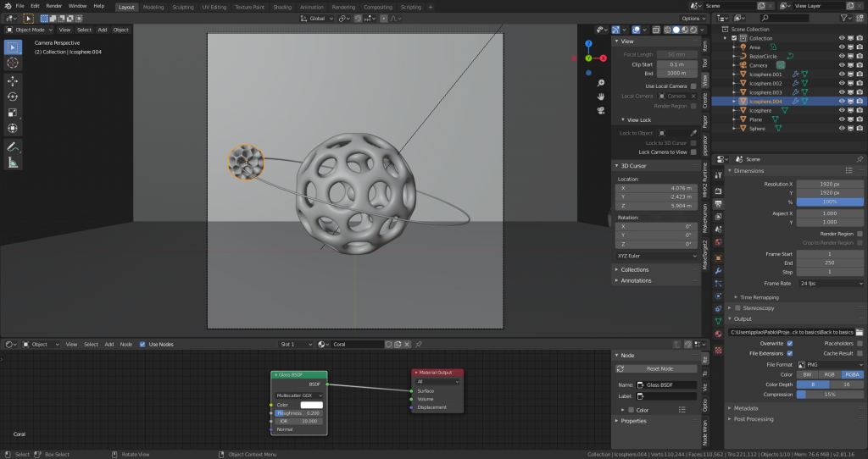868x459 pixels.
Task: Toggle Placeholders checkbox
Action: [x=860, y=344]
